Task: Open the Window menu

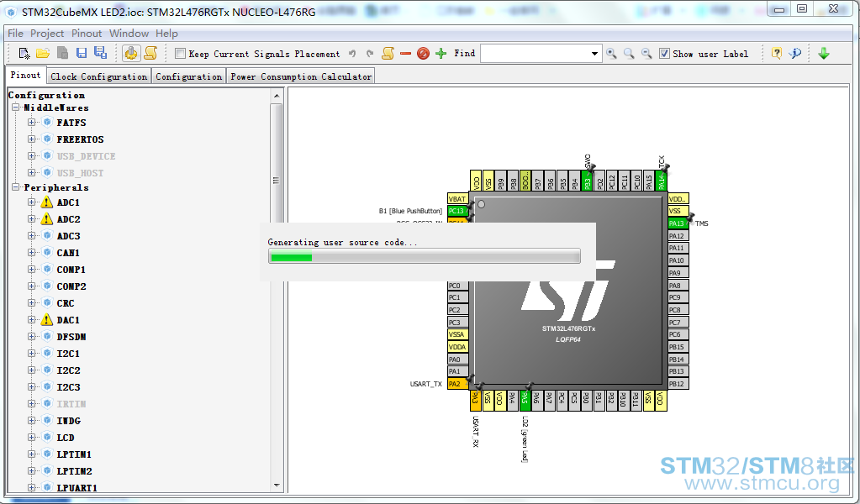Action: 129,34
